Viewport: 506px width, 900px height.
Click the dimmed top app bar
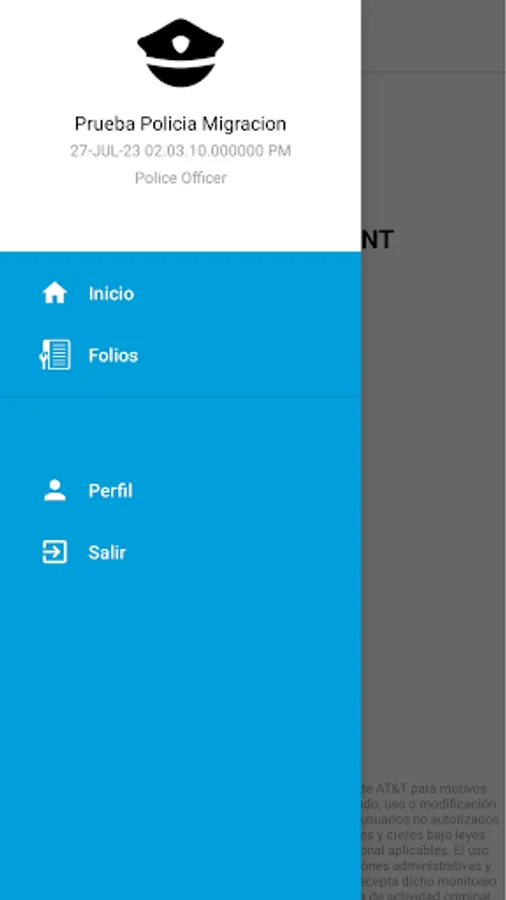[433, 36]
